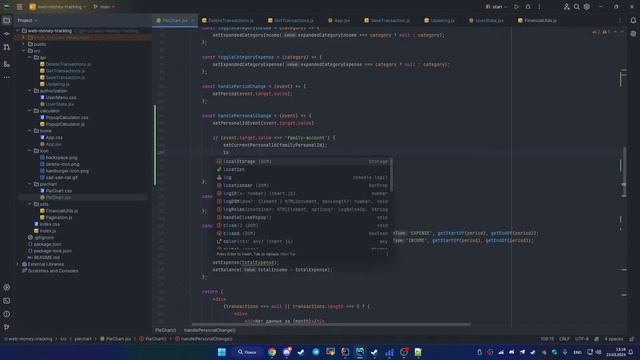
Task: Open more run actions menu
Action: coord(539,7)
